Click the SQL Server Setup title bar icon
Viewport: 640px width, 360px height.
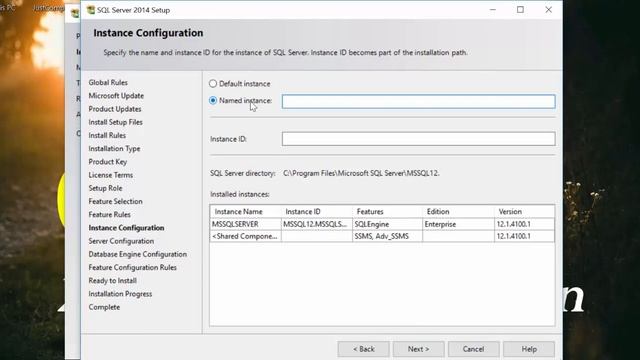point(91,10)
